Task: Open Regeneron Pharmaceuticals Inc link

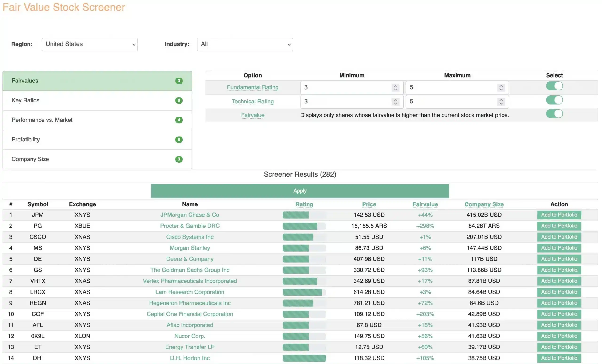Action: (x=190, y=303)
